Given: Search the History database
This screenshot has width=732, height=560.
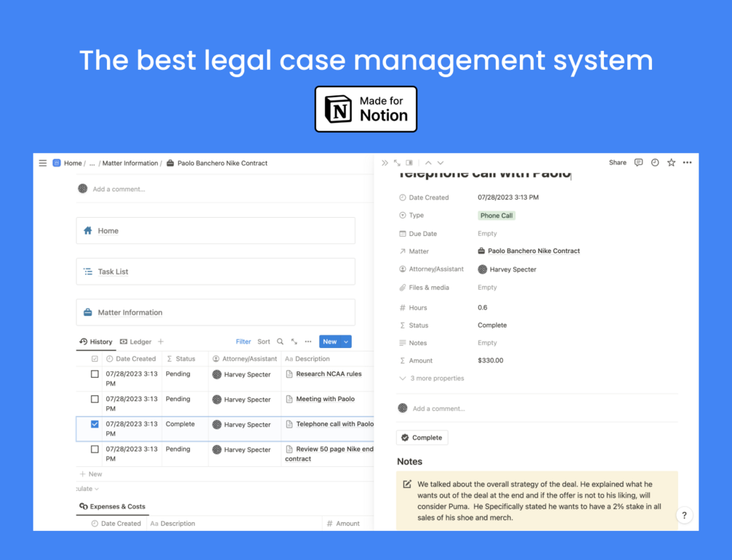Looking at the screenshot, I should click(280, 342).
